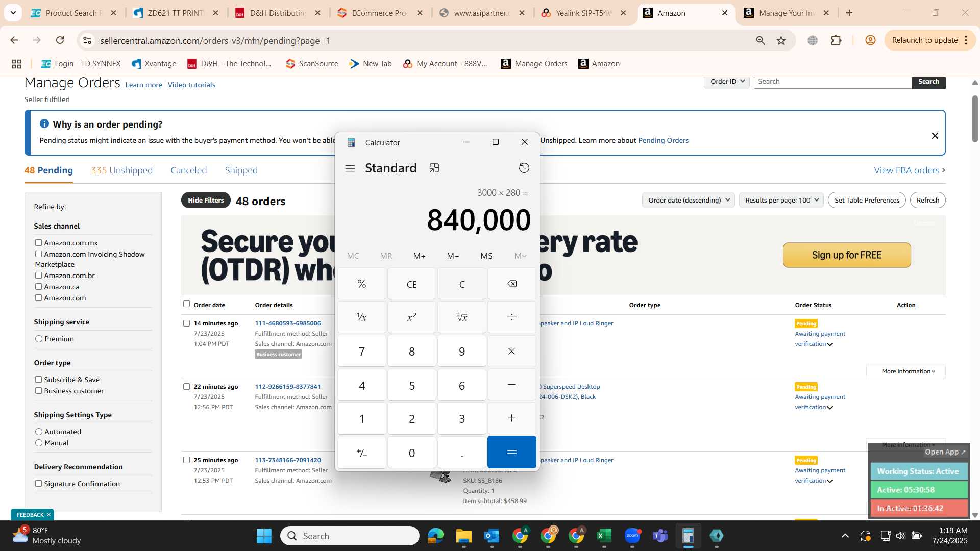
Task: Click the minus key in Calculator
Action: (x=512, y=385)
